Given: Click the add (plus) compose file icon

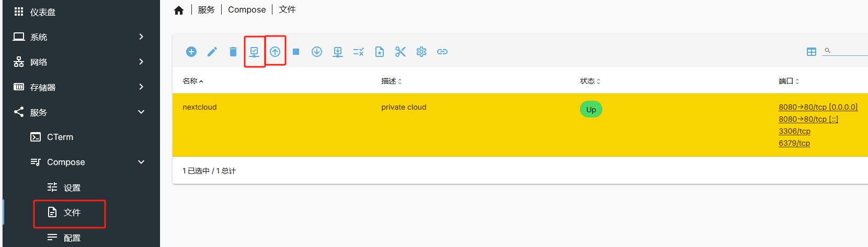Looking at the screenshot, I should coord(191,52).
